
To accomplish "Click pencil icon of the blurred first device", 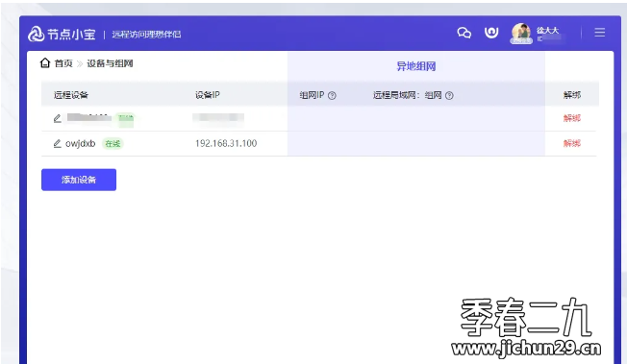I will (57, 118).
